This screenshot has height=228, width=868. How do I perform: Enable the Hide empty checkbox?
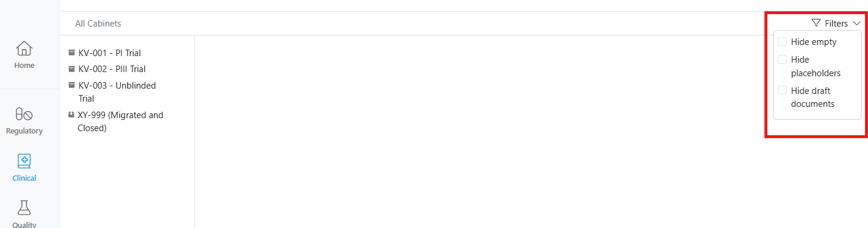(782, 42)
